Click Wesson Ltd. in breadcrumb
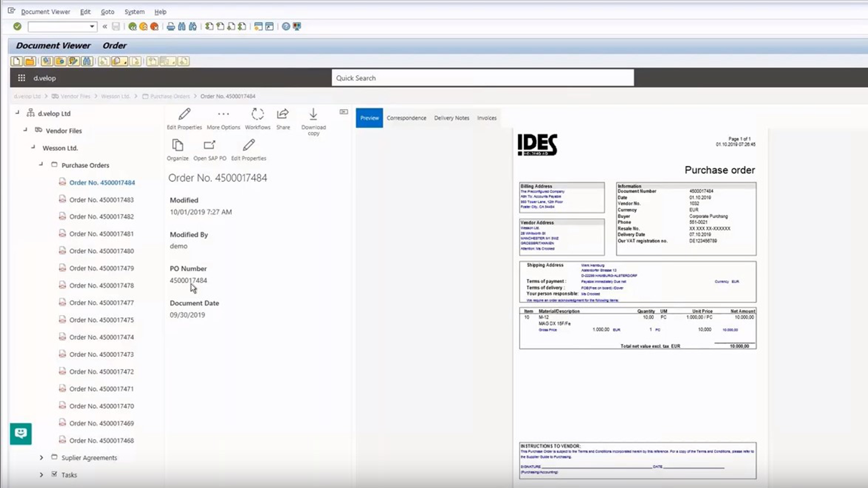 click(115, 96)
